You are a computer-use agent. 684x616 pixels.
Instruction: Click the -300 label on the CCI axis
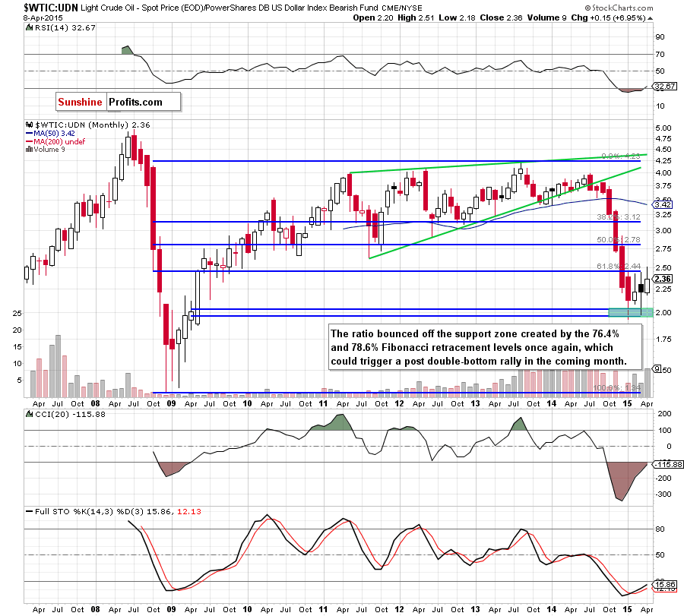coord(663,494)
